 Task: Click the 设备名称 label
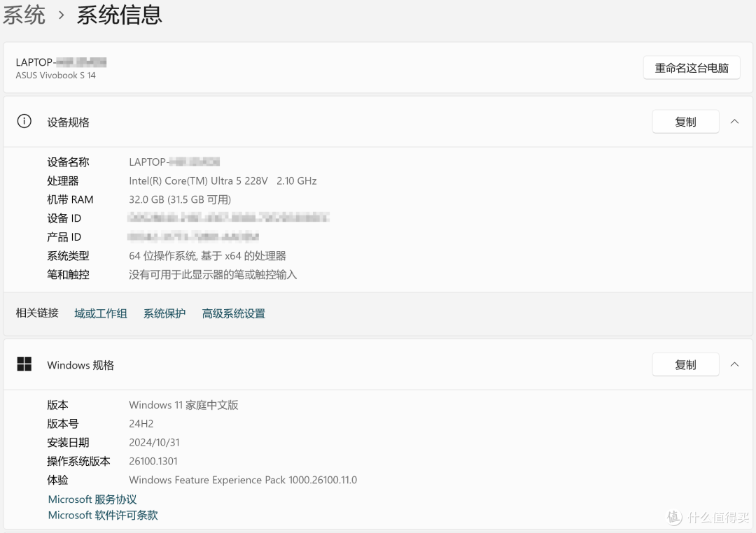tap(68, 162)
